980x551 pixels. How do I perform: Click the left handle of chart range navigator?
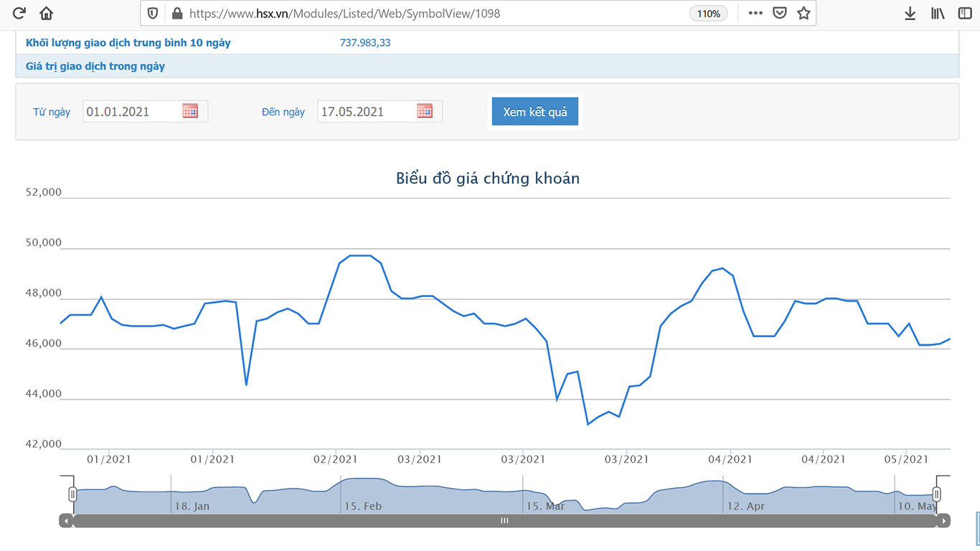click(72, 494)
